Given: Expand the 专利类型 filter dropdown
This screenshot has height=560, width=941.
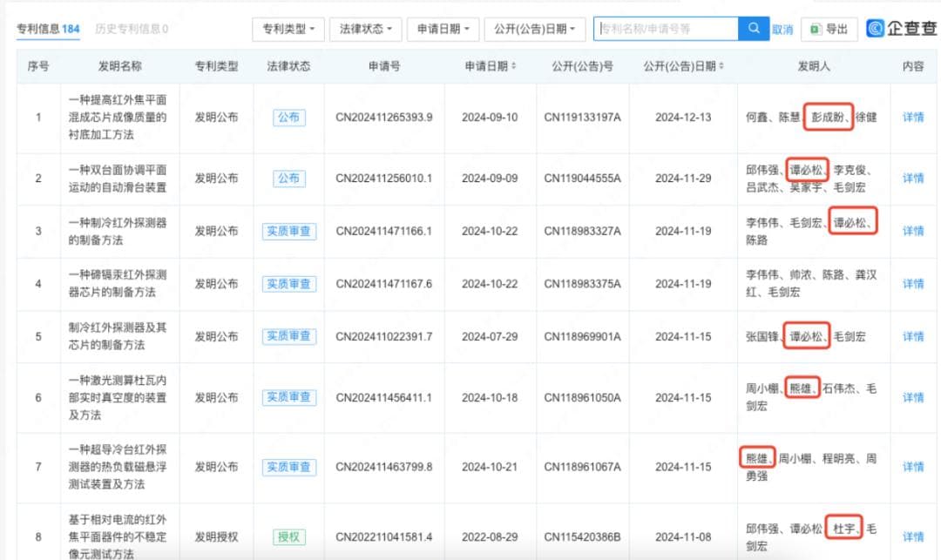Looking at the screenshot, I should pyautogui.click(x=288, y=29).
